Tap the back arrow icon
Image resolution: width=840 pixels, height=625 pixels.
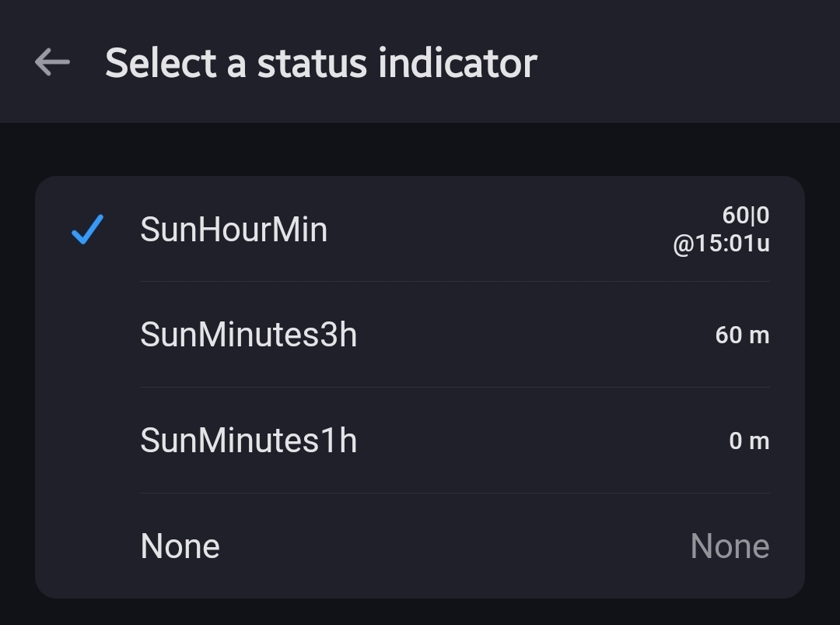(x=52, y=62)
